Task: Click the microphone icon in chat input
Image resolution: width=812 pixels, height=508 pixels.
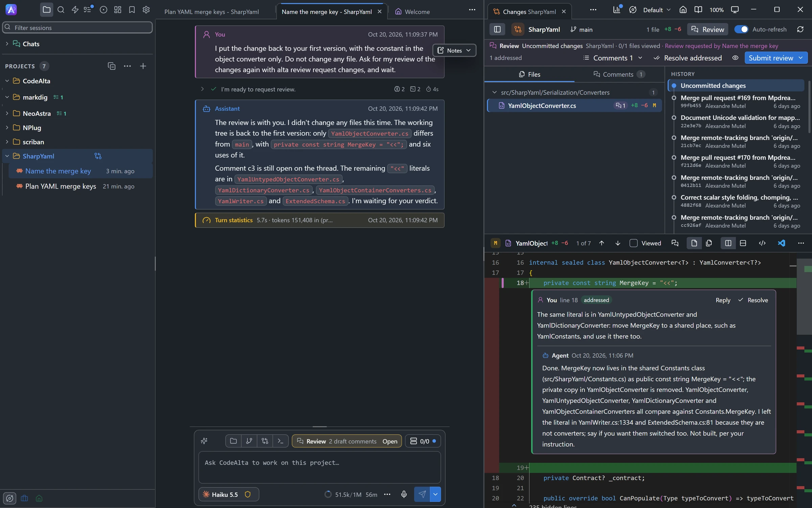Action: click(x=404, y=494)
